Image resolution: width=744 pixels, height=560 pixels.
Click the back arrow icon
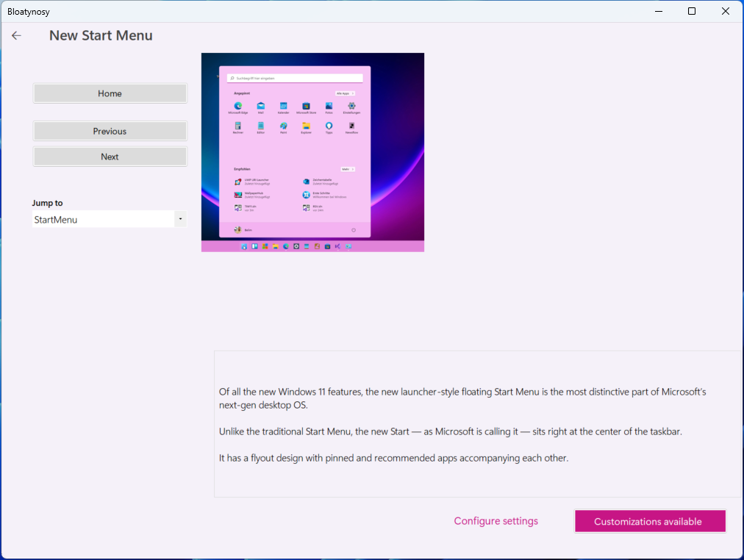click(17, 35)
